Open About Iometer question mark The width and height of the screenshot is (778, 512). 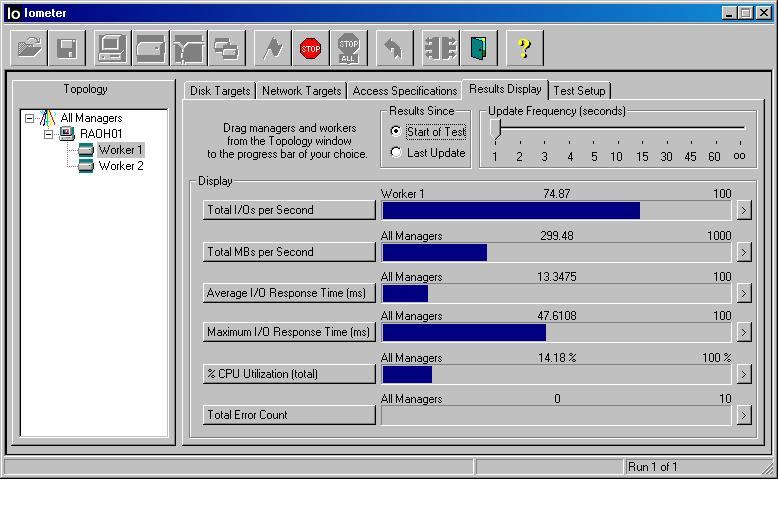525,48
